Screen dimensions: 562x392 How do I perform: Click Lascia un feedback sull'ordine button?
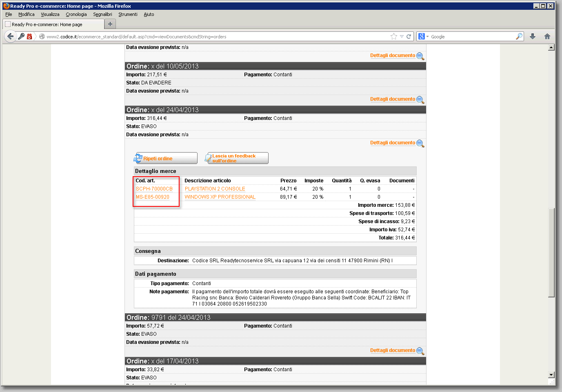(236, 158)
